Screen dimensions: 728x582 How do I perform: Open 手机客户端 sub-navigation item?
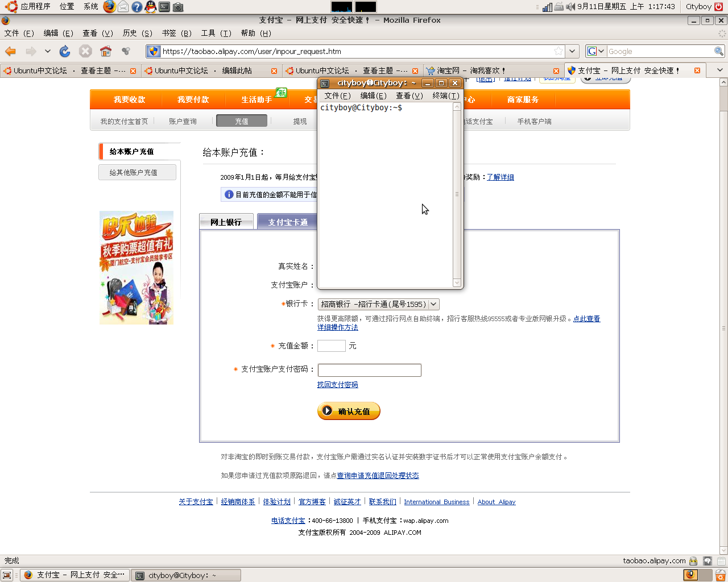pyautogui.click(x=534, y=121)
